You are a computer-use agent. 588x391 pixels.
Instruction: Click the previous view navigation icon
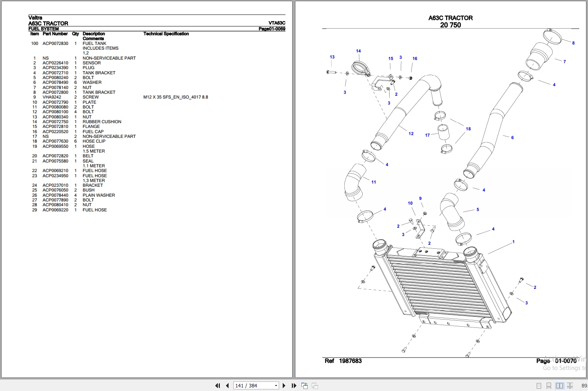[305, 385]
